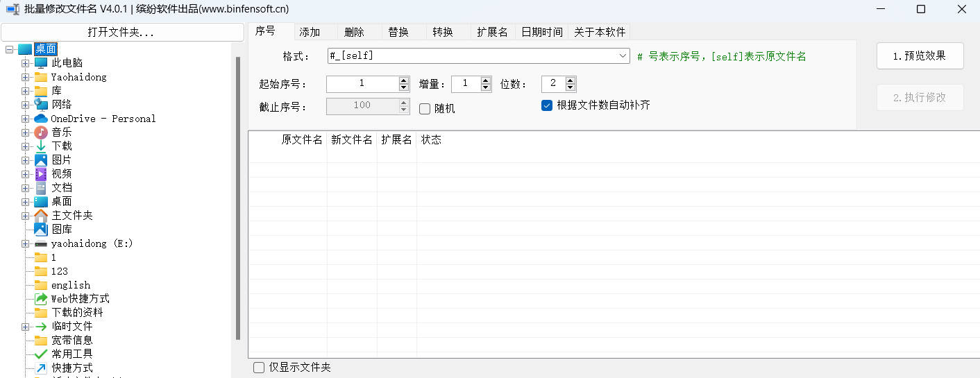Expand the 网络 tree node
This screenshot has height=378, width=980.
pyautogui.click(x=25, y=105)
